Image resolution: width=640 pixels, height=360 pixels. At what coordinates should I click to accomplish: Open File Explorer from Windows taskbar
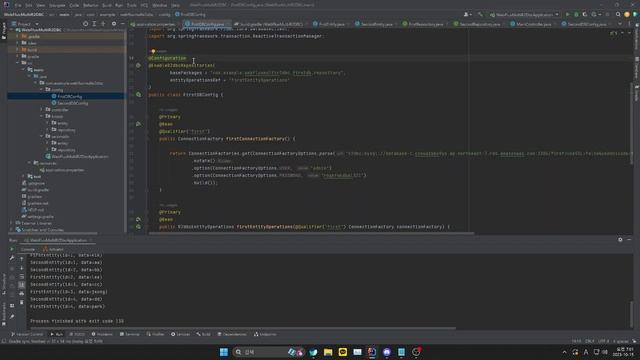tap(328, 352)
